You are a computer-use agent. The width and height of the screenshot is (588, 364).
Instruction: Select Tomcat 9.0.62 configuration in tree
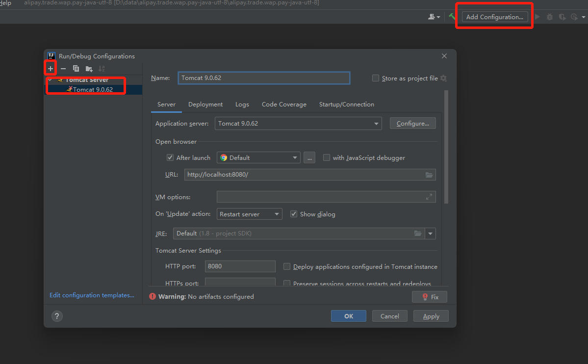(x=93, y=90)
